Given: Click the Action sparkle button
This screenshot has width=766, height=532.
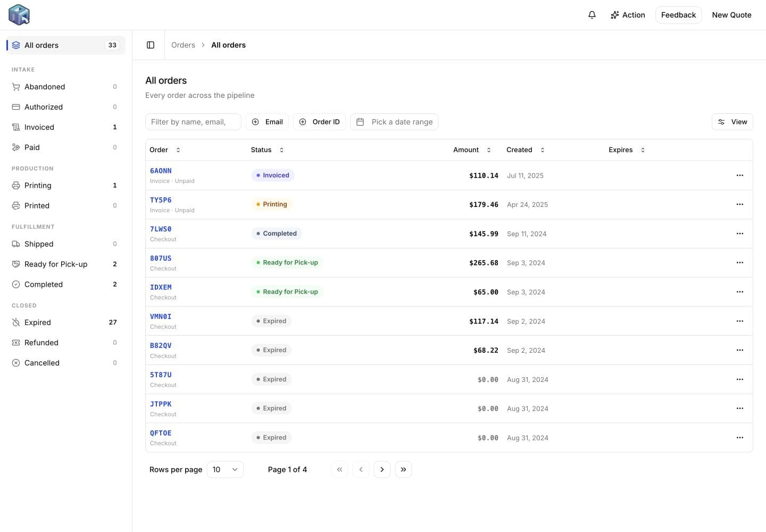Looking at the screenshot, I should (628, 15).
